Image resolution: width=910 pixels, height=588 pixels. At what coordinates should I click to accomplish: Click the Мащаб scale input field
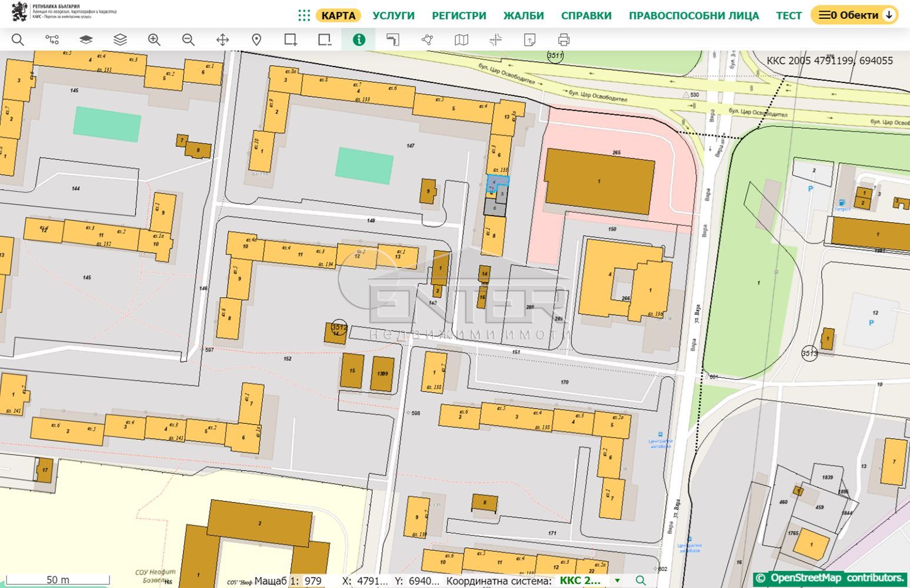point(315,581)
